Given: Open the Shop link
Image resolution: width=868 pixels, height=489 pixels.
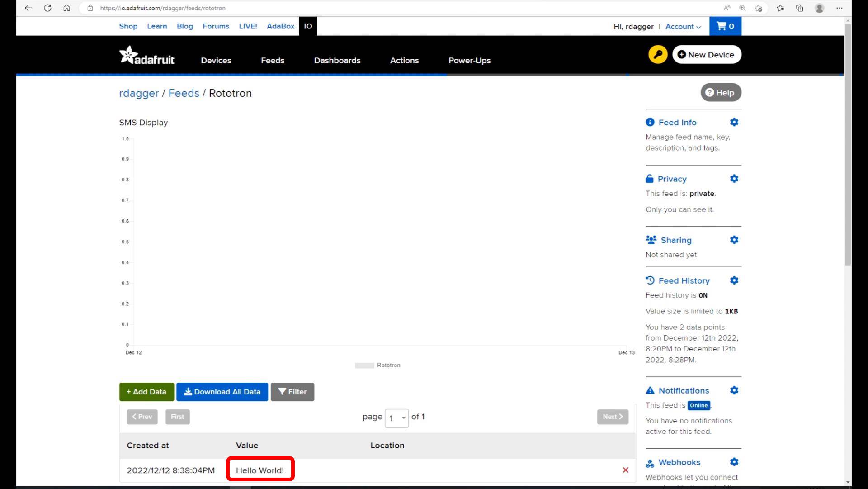Looking at the screenshot, I should 128,26.
